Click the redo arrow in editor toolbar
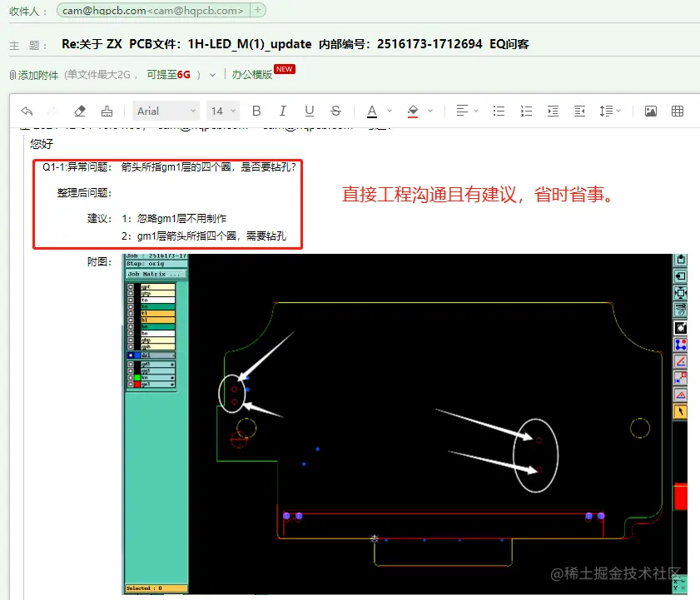Screen dimensions: 700x600 coord(53,112)
